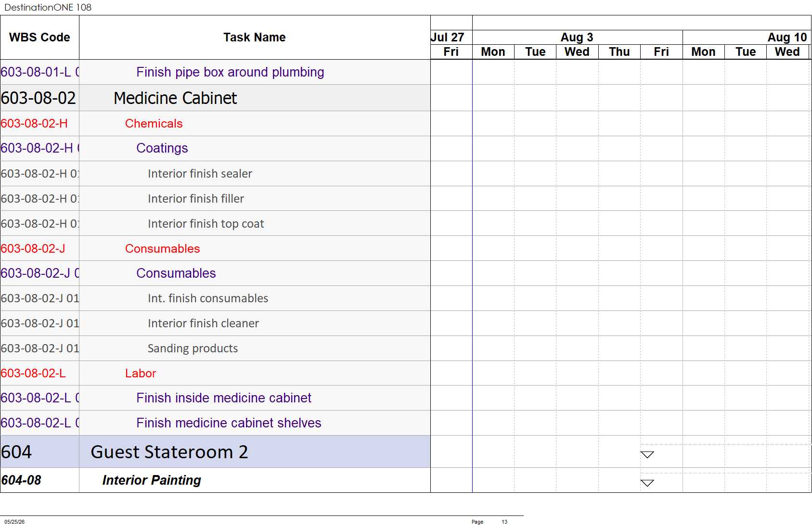The image size is (812, 528).
Task: Click the Interior Painting summary triangle marker
Action: click(647, 483)
